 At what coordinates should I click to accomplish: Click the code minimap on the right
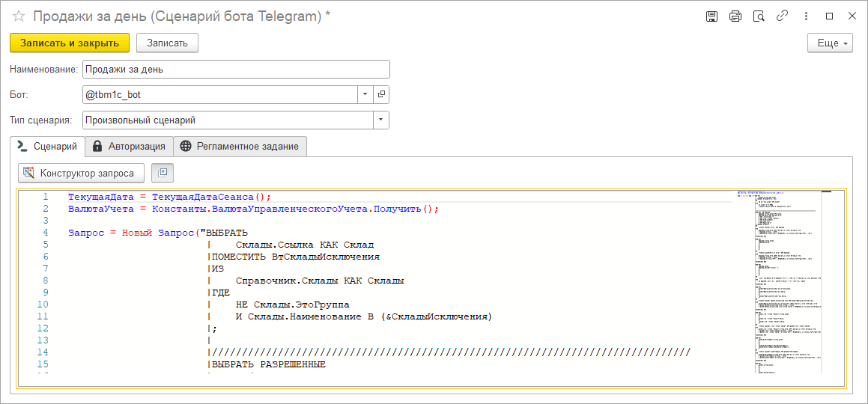(x=778, y=282)
